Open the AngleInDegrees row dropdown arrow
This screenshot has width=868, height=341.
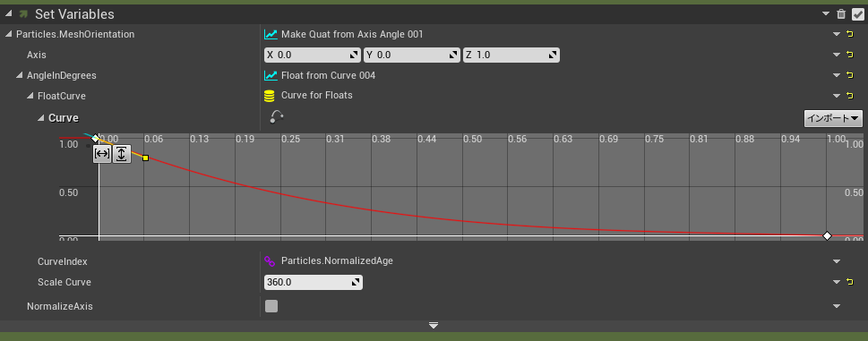[837, 75]
